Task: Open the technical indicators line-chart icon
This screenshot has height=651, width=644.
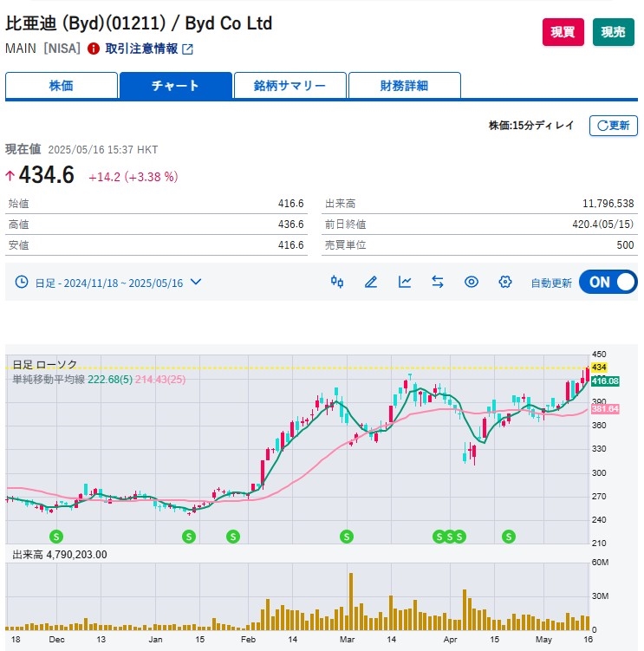Action: pyautogui.click(x=405, y=283)
